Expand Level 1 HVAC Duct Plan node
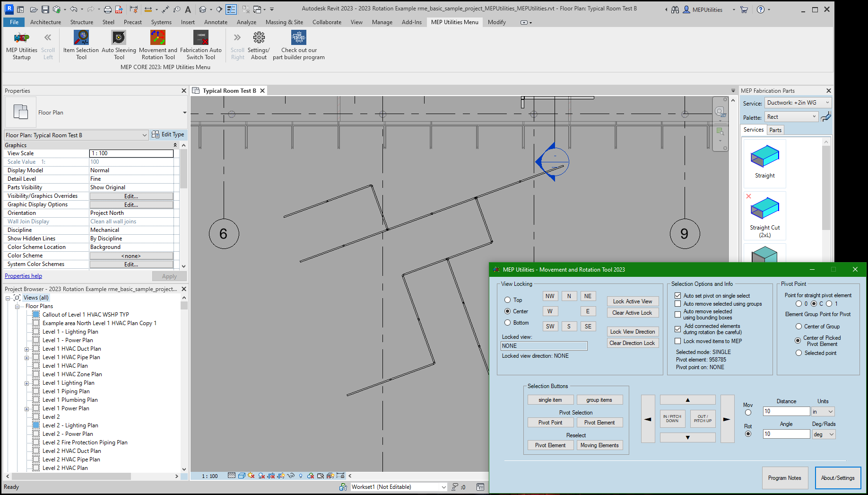 point(27,349)
